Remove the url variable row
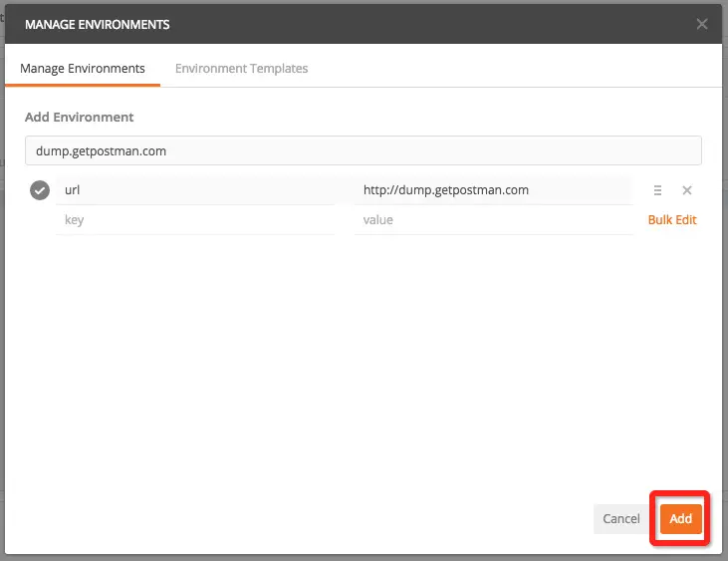Viewport: 728px width, 561px height. click(x=687, y=190)
